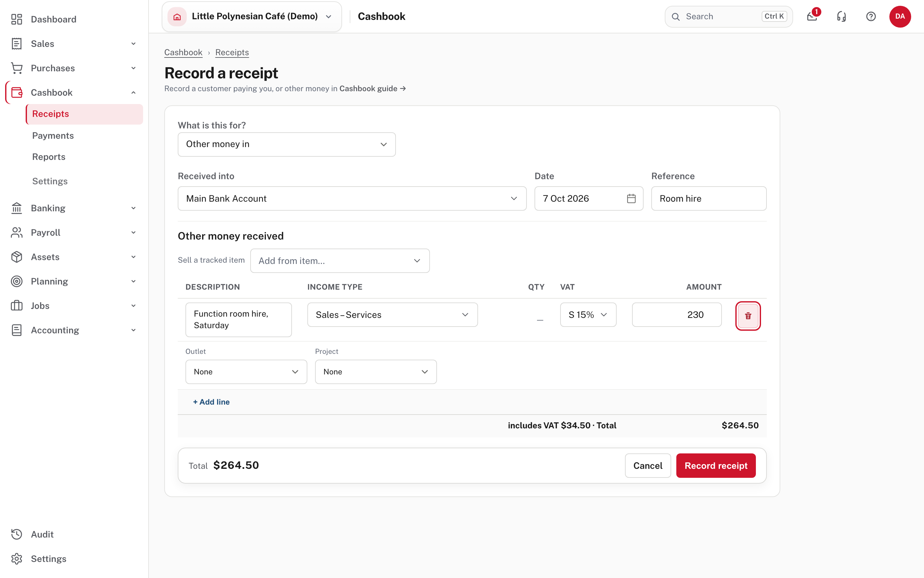This screenshot has width=924, height=578.
Task: Collapse the Cashbook sidebar section
Action: (133, 92)
